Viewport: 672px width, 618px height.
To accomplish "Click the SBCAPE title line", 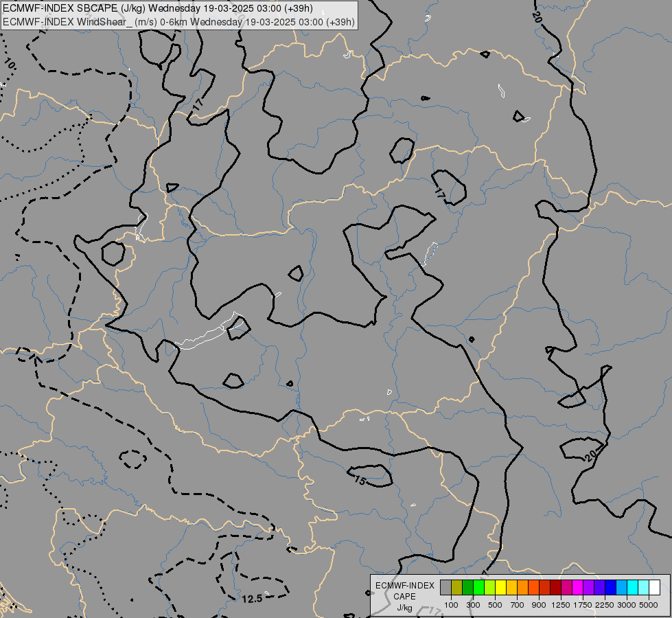I will pos(158,8).
